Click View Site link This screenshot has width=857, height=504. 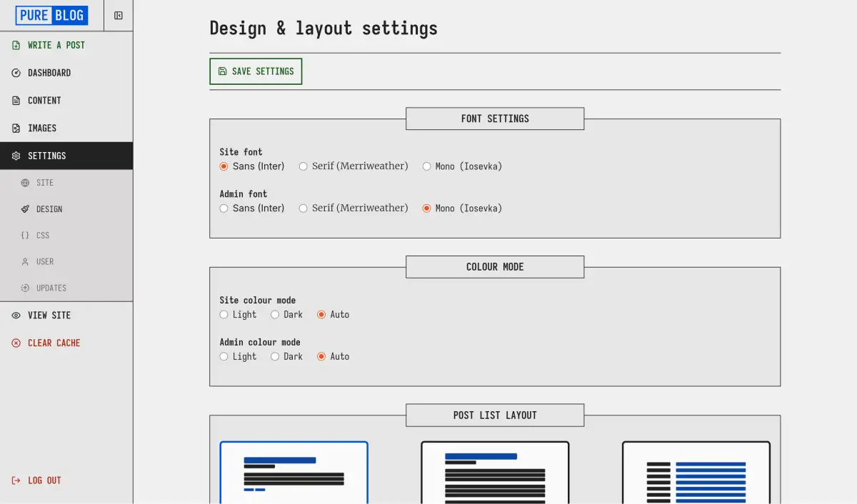66,316
